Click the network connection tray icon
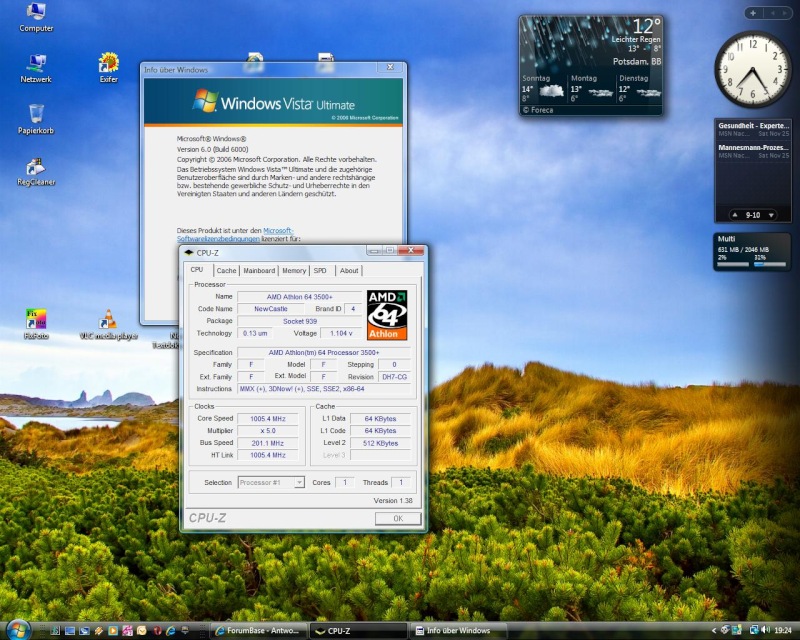 754,630
